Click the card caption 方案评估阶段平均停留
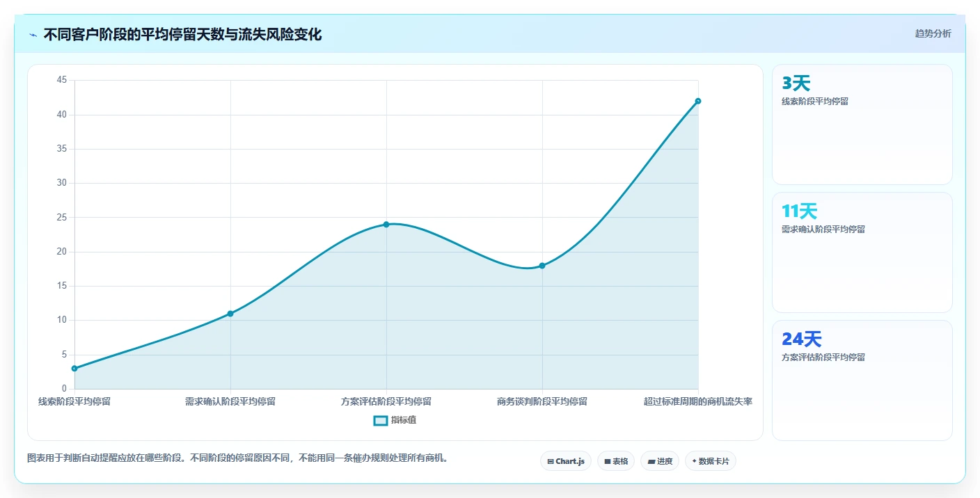The image size is (980, 498). [x=823, y=358]
